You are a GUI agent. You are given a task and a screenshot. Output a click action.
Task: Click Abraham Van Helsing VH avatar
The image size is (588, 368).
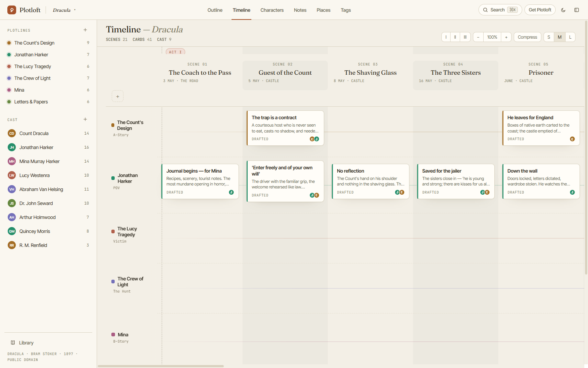12,189
